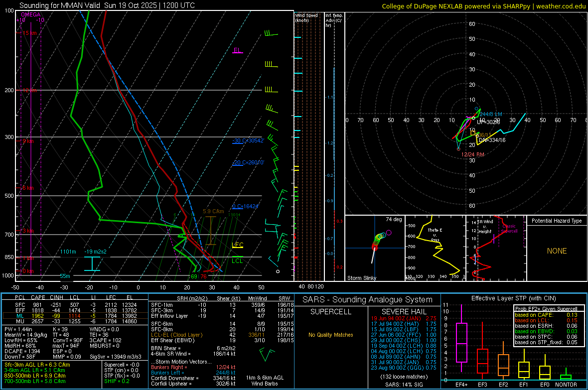
Task: Click the 5.9 C/km lapse rate annotation
Action: pos(213,211)
